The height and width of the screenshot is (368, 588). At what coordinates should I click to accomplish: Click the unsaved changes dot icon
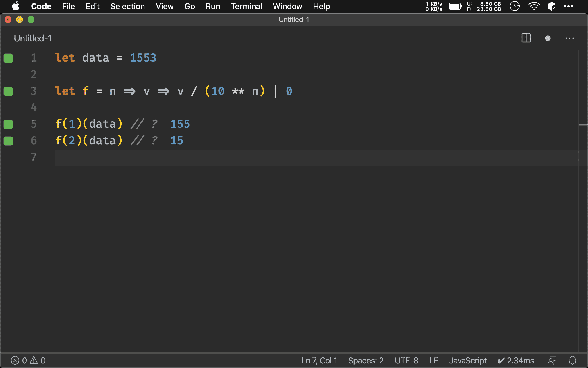[x=548, y=38]
